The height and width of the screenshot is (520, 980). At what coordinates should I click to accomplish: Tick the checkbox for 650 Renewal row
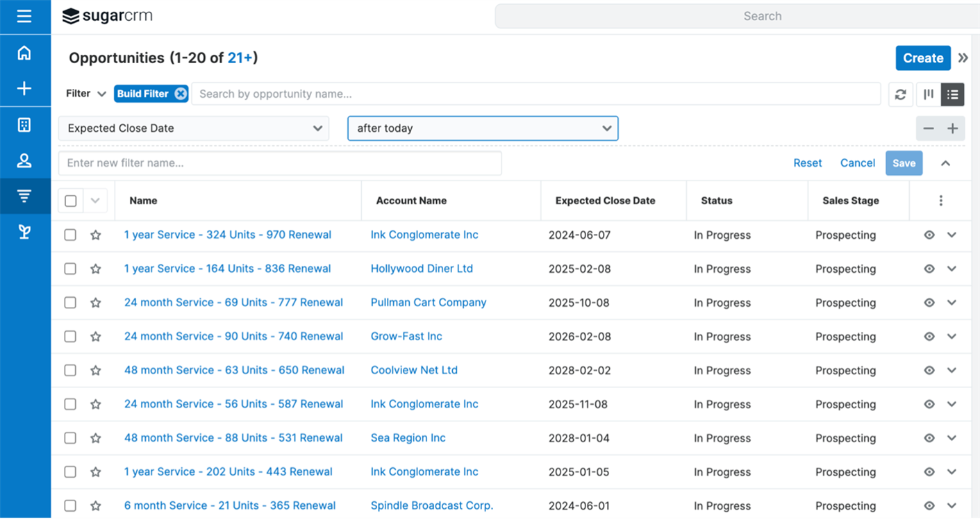(70, 370)
